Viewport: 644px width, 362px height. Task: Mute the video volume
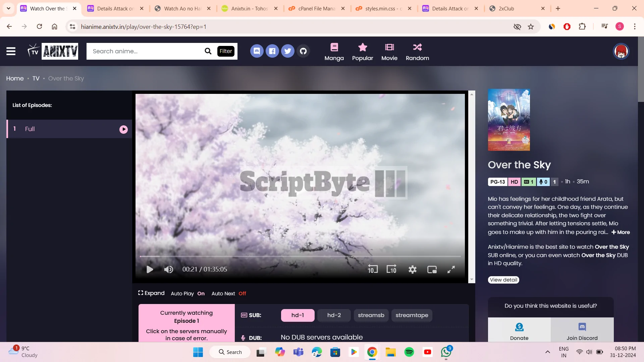coord(168,269)
